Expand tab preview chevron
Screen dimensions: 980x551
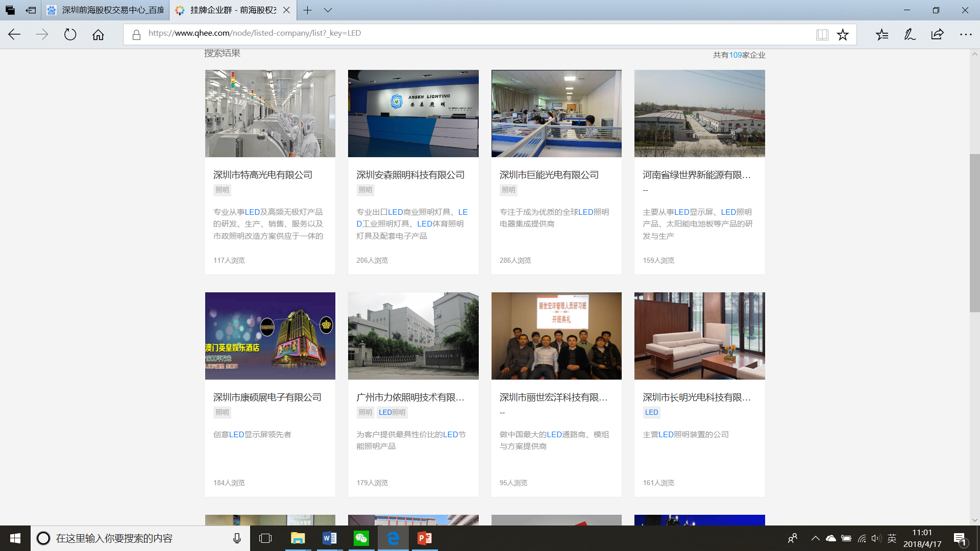[328, 10]
